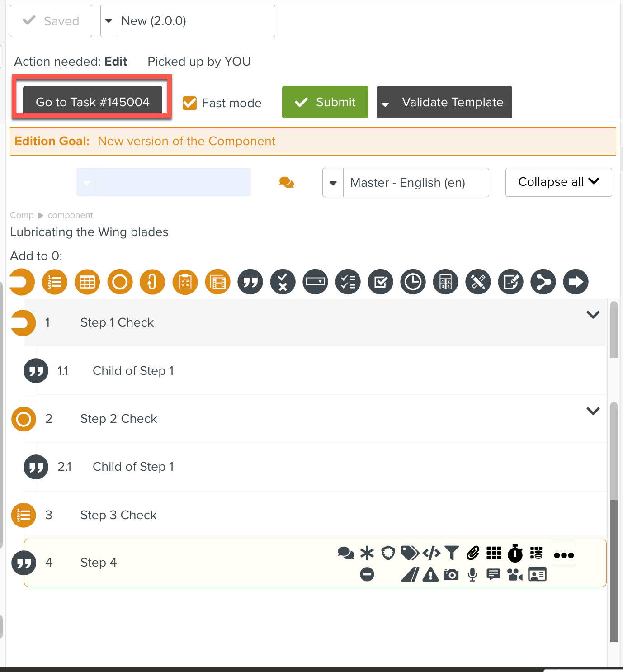Click the microphone icon on Step 4

pos(472,575)
